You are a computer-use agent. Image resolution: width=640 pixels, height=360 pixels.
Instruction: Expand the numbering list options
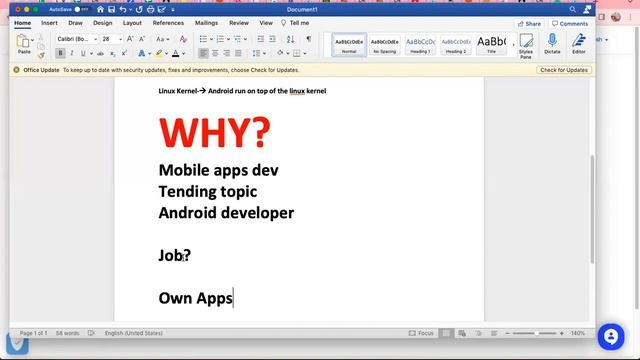pyautogui.click(x=228, y=39)
